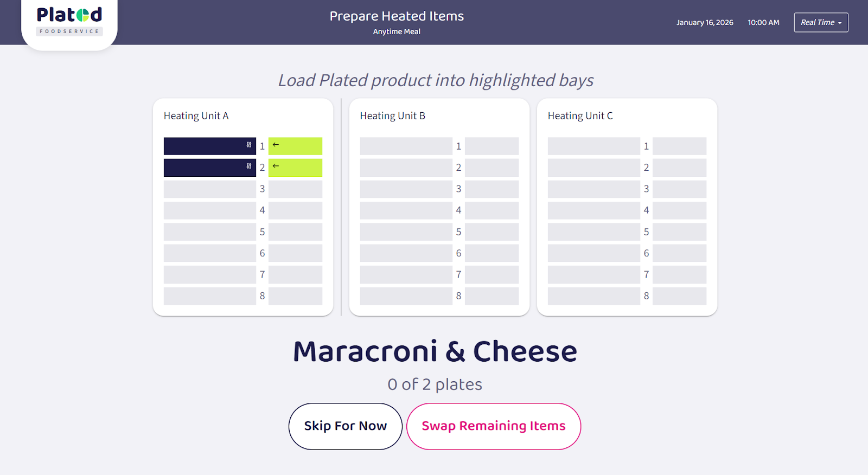Select left slot of Heating Unit C bay 2
The image size is (868, 475).
point(593,168)
